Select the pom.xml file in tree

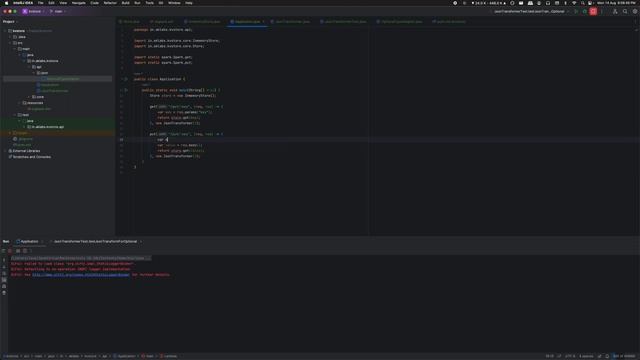[x=22, y=145]
